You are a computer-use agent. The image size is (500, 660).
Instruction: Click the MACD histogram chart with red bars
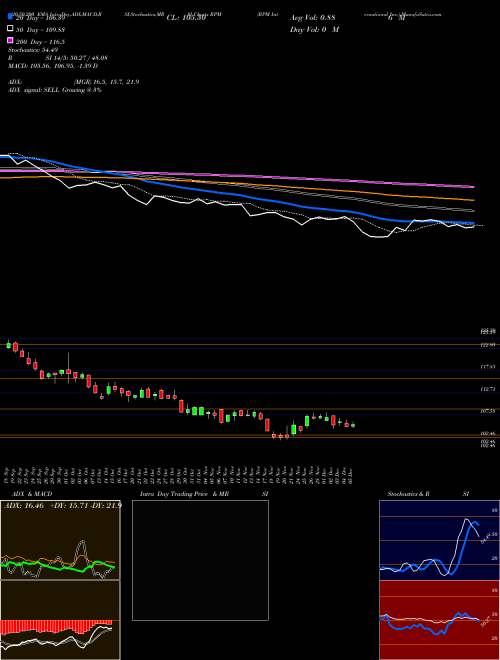click(60, 620)
